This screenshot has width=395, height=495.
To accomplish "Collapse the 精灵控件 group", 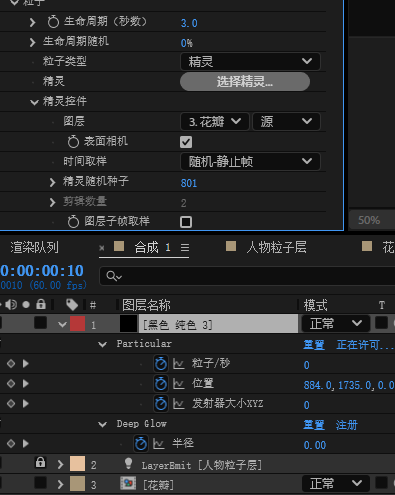I will 34,102.
